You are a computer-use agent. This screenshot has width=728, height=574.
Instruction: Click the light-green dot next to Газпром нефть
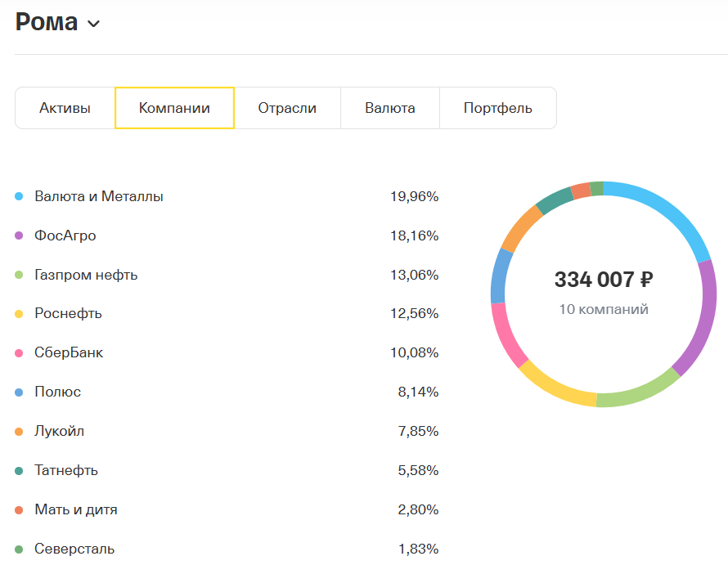(x=19, y=275)
